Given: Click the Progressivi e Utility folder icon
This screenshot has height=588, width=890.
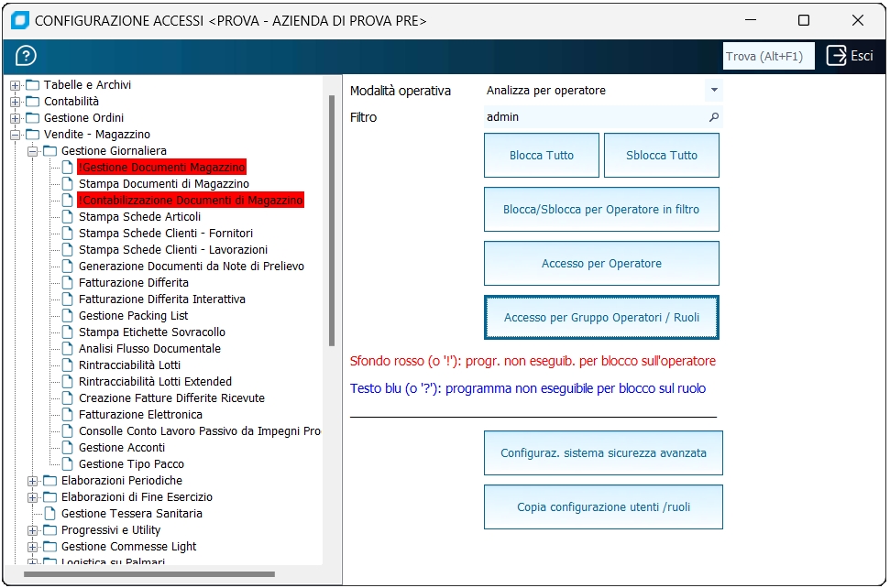Looking at the screenshot, I should (50, 530).
